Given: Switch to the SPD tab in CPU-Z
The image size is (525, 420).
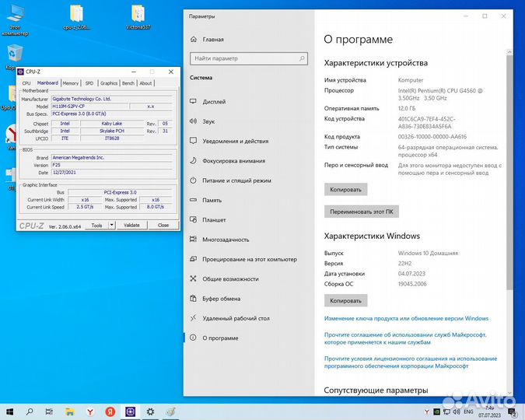Looking at the screenshot, I should click(x=89, y=83).
